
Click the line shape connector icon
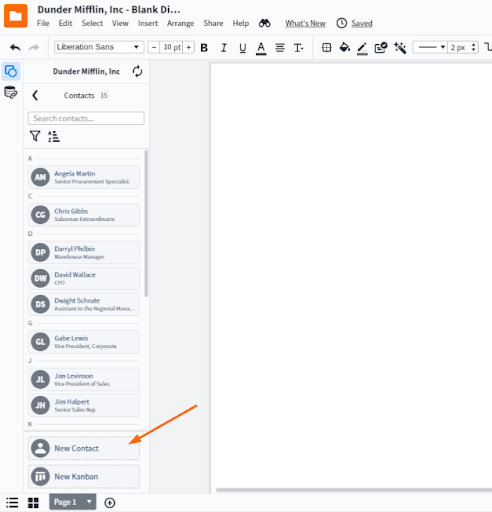pyautogui.click(x=487, y=47)
